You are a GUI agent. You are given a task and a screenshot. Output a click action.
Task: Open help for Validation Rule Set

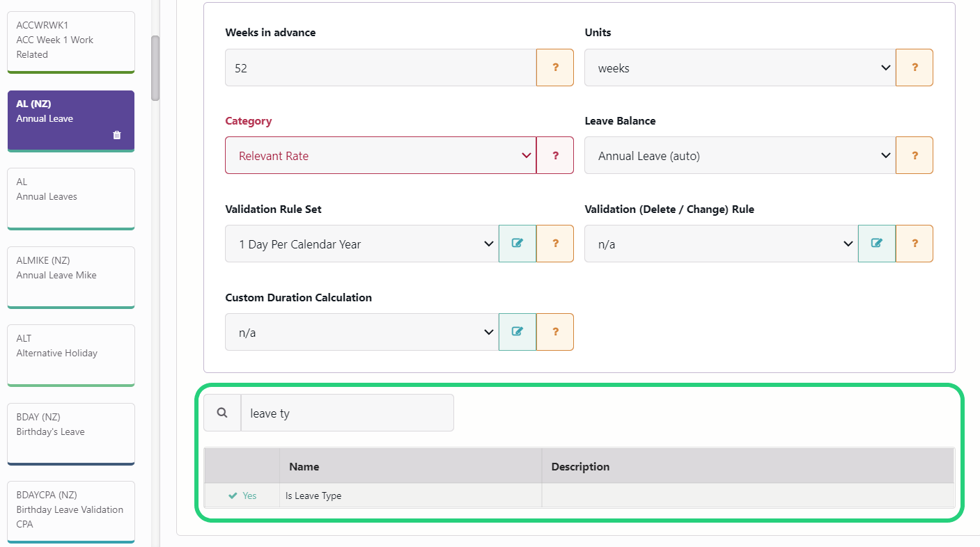point(555,244)
